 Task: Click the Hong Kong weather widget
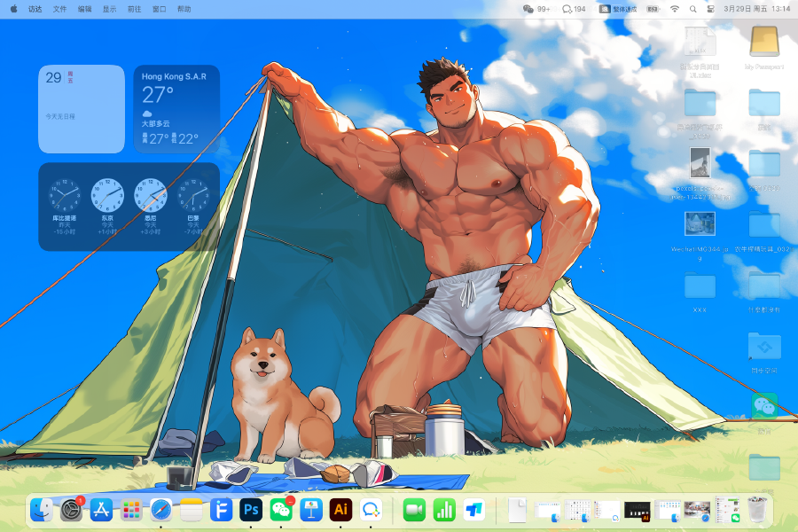click(x=176, y=108)
